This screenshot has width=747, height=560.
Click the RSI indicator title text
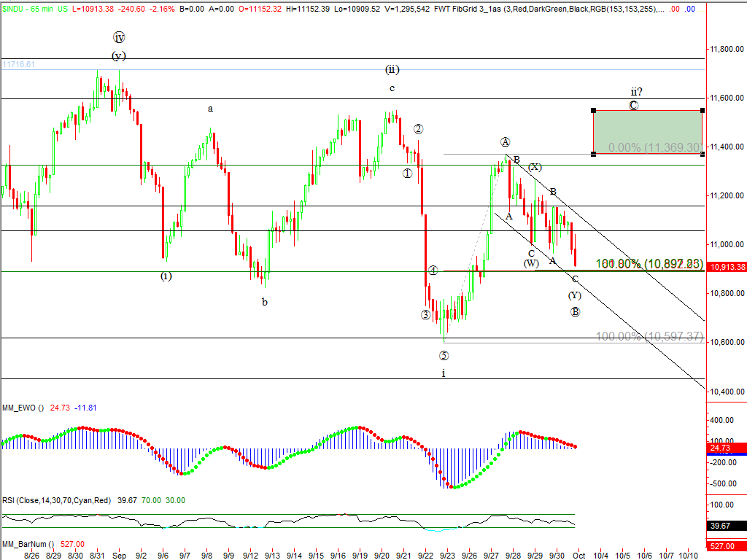(x=56, y=500)
